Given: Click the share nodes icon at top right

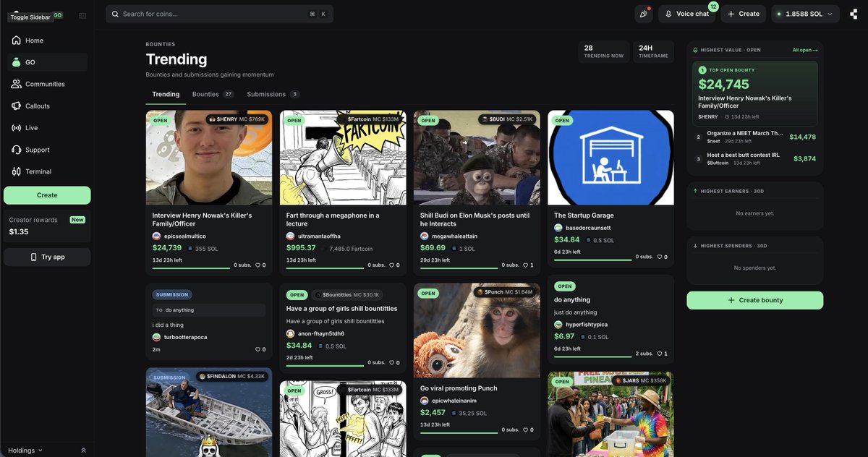Looking at the screenshot, I should (x=854, y=14).
